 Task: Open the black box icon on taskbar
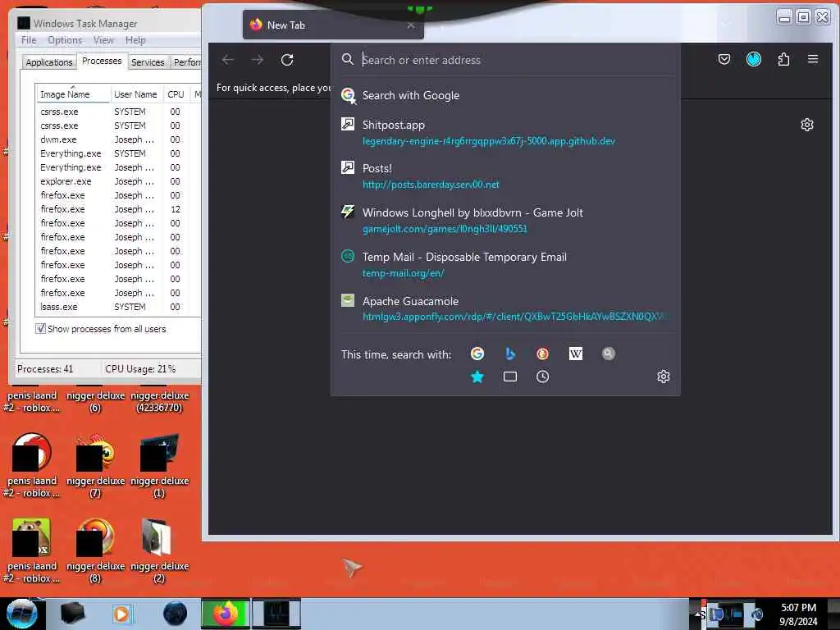[x=72, y=614]
